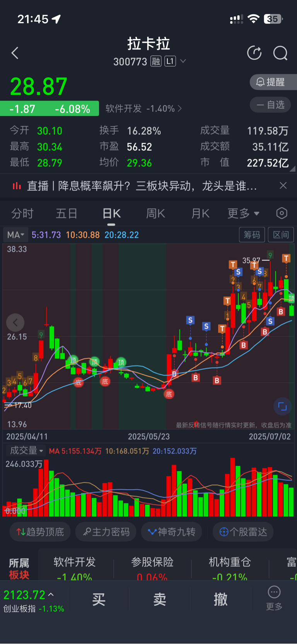Open the 更多 bottom menu icon
The height and width of the screenshot is (644, 297).
click(x=274, y=598)
